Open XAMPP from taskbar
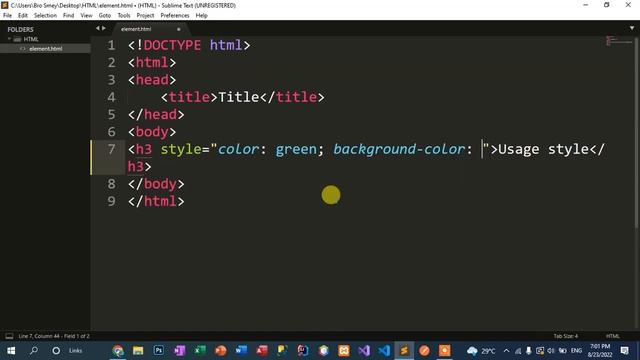The height and width of the screenshot is (360, 640). coord(344,351)
